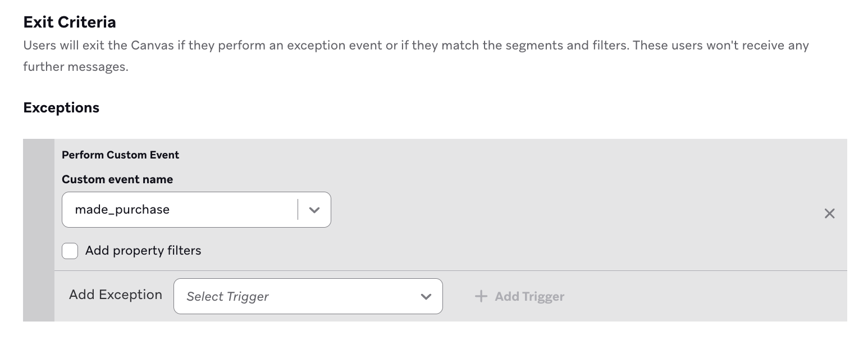The image size is (868, 344).
Task: Click the Exceptions section heading
Action: (61, 107)
